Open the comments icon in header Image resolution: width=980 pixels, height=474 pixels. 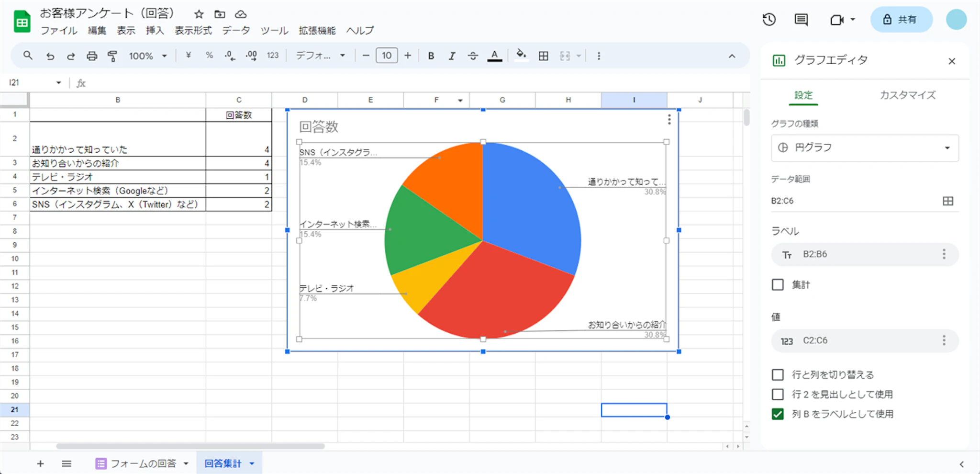tap(801, 20)
